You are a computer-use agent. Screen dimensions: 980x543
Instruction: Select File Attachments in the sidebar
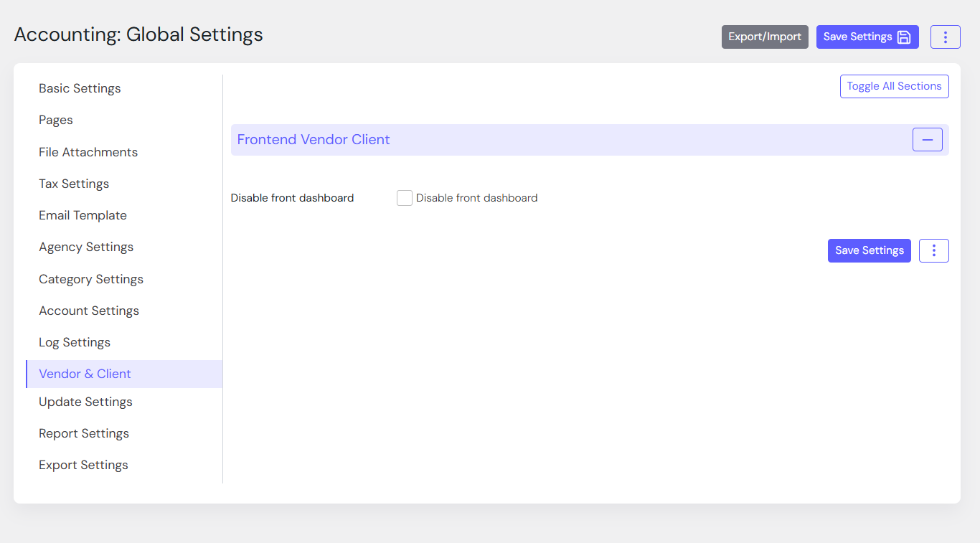tap(88, 152)
